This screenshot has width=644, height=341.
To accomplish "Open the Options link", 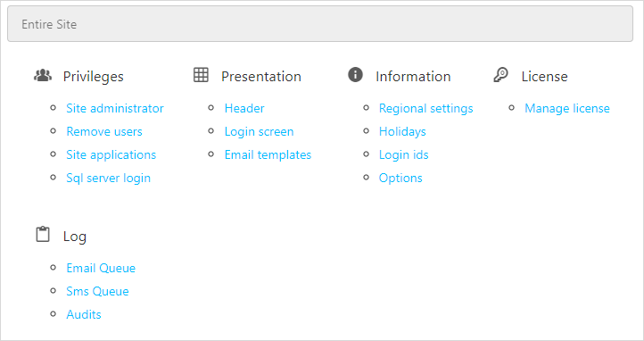I will 400,179.
